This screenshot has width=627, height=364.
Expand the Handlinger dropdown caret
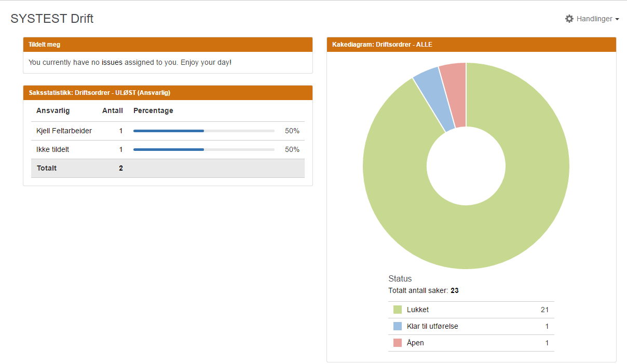point(617,19)
